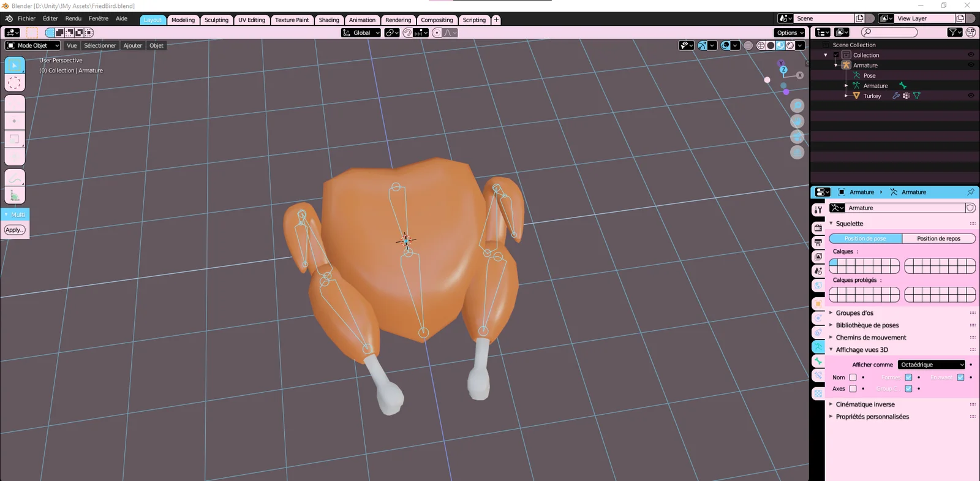
Task: Add a new collection in outliner
Action: coord(971,32)
